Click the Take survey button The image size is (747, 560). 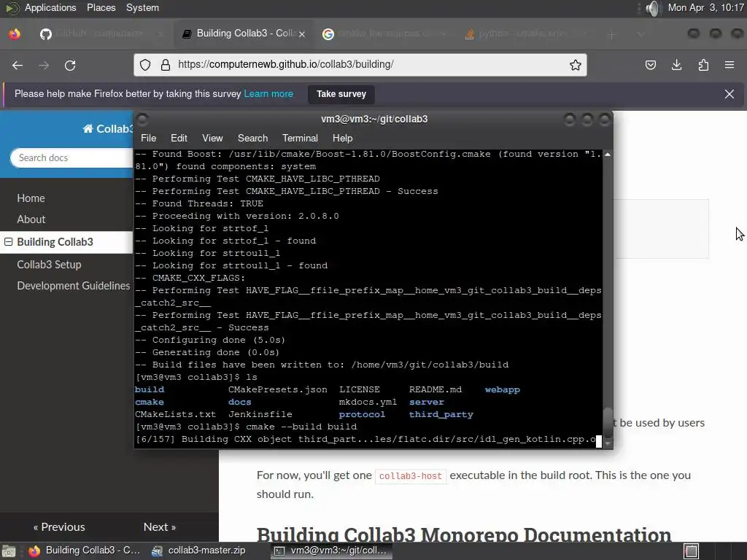341,94
